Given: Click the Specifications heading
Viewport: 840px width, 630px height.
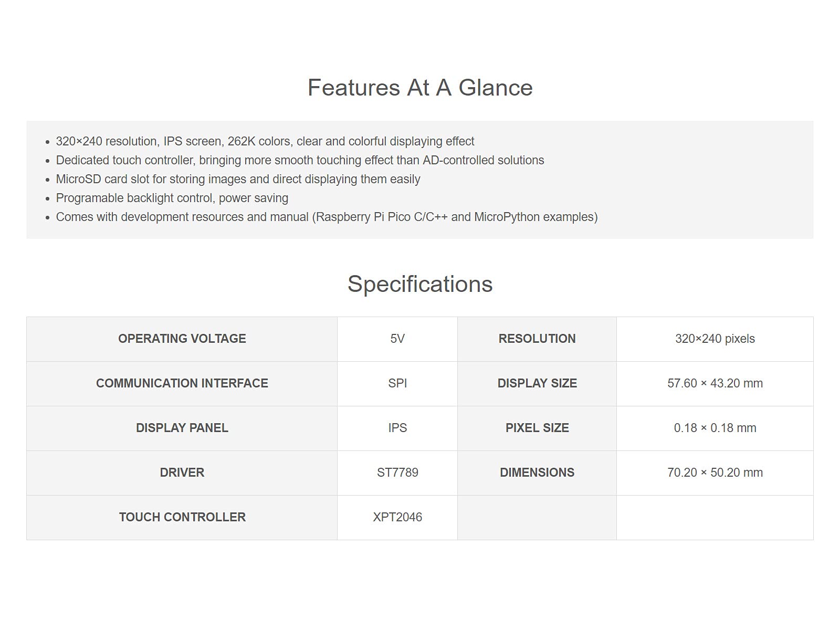Looking at the screenshot, I should pos(420,284).
